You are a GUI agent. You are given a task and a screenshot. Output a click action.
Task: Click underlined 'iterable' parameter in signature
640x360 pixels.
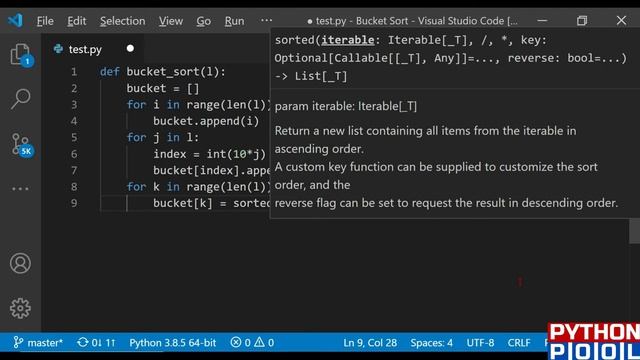point(348,40)
